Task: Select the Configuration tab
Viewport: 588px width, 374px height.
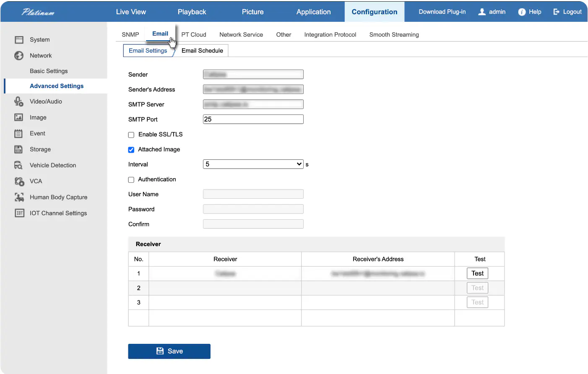Action: [x=375, y=12]
